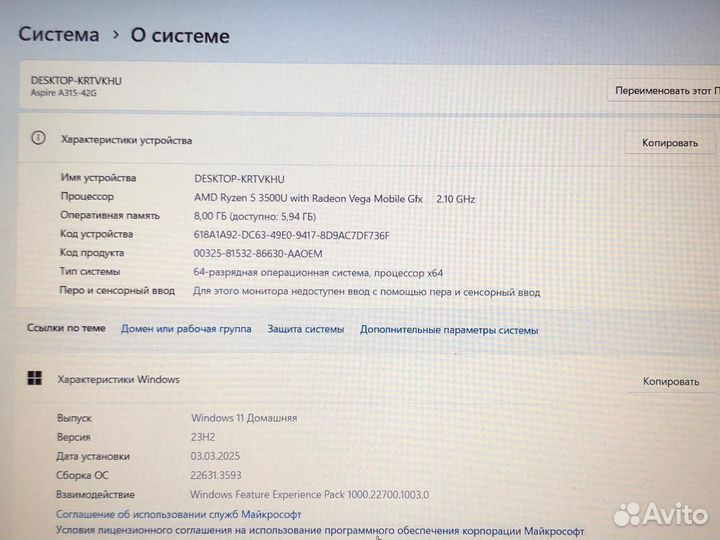
Task: Click the Тип системы label
Action: click(x=90, y=271)
